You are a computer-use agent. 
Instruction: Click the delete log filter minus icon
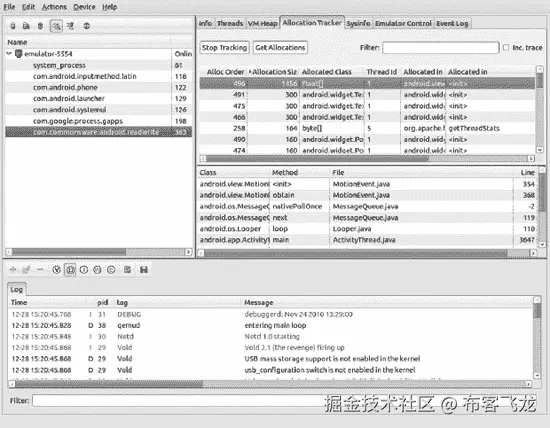pos(40,269)
